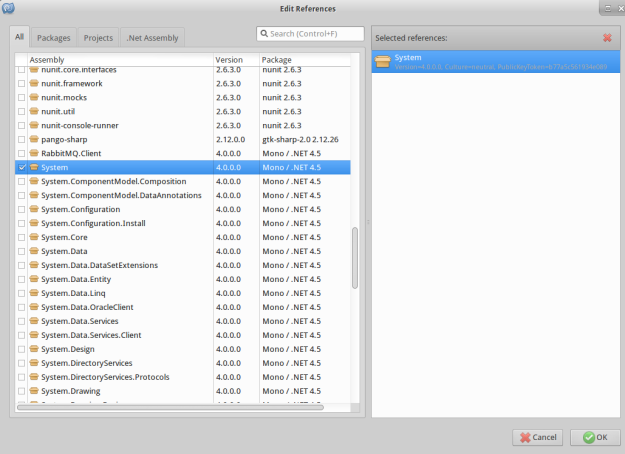This screenshot has width=625, height=454.
Task: Check the System.Core checkbox
Action: click(22, 237)
